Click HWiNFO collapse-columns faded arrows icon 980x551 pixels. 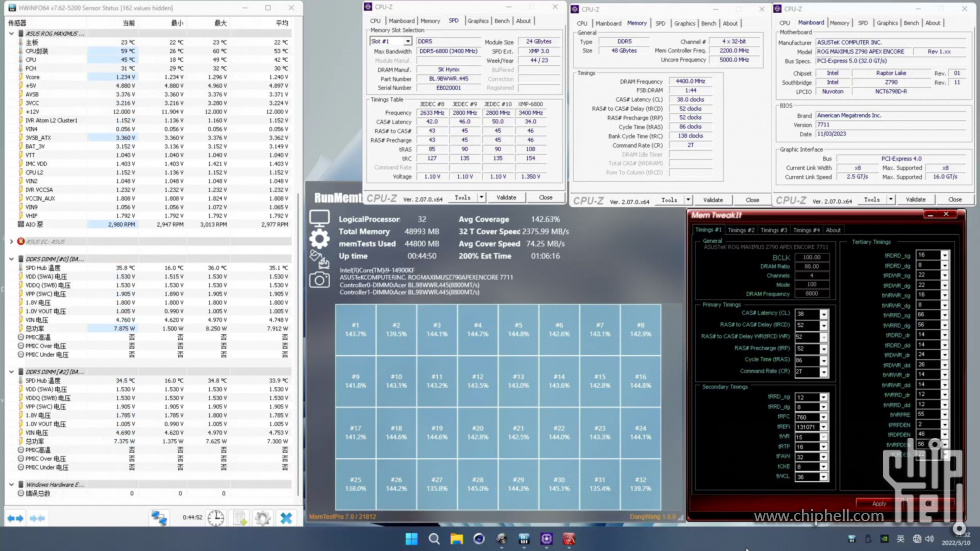tap(38, 518)
